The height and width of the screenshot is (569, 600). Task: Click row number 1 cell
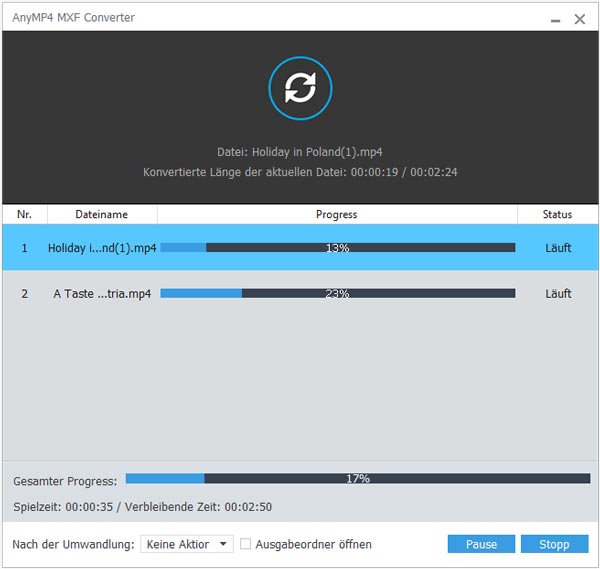pyautogui.click(x=24, y=248)
